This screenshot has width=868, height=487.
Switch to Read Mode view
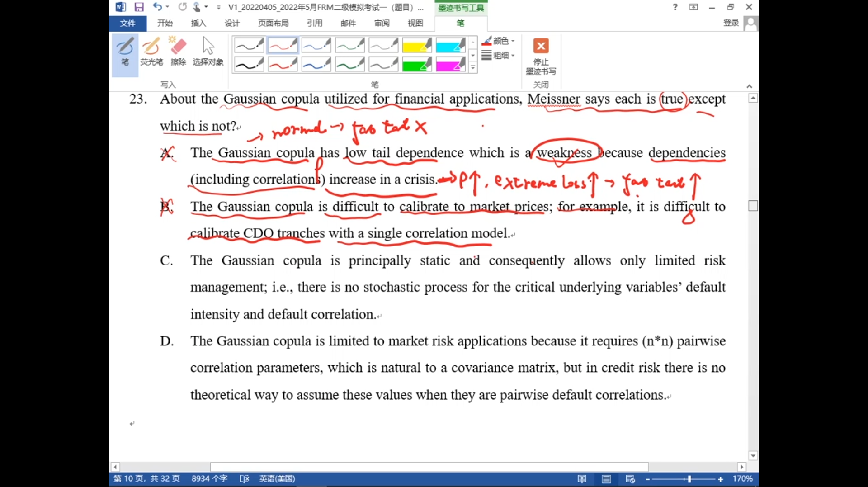582,479
